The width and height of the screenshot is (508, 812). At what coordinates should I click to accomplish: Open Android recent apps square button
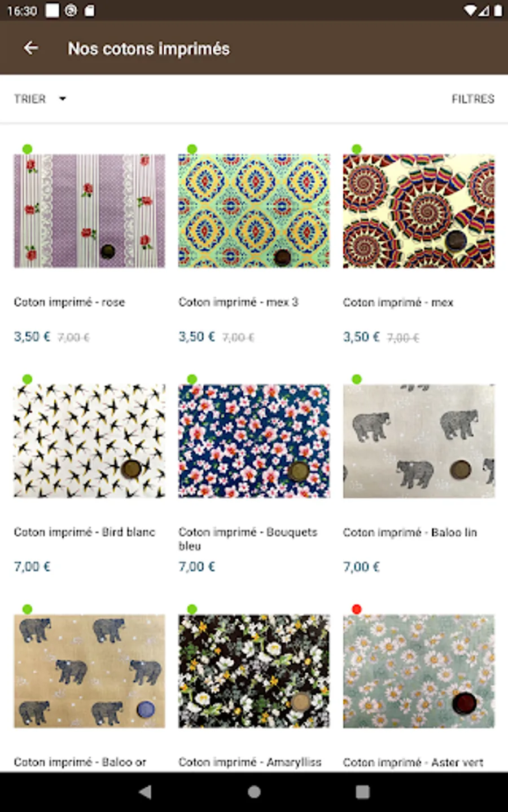(362, 792)
